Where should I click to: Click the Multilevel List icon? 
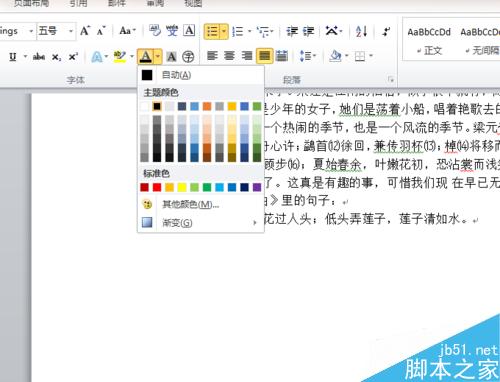265,32
